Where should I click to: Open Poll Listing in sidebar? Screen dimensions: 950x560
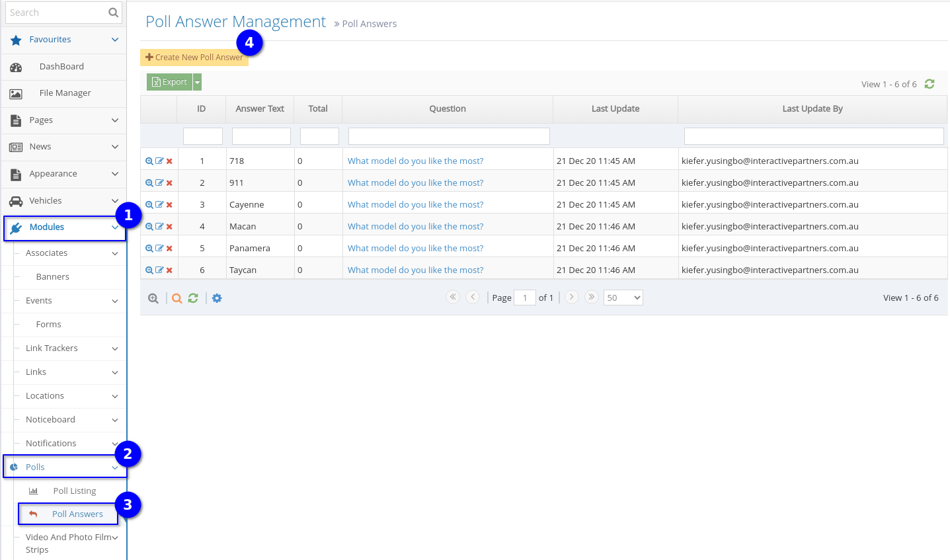tap(74, 491)
